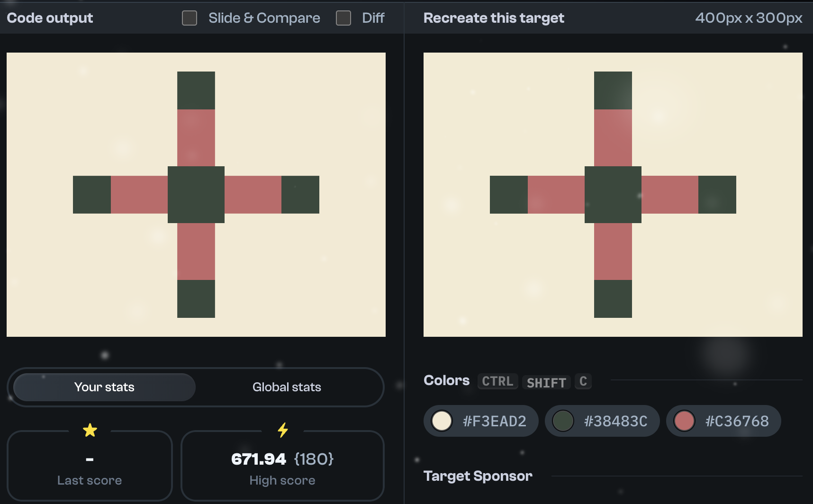Click the SHIFT key badge next to Colors

pyautogui.click(x=546, y=382)
